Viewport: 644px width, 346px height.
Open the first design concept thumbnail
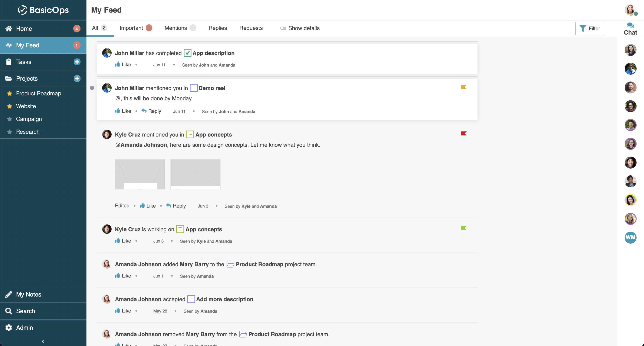click(x=140, y=174)
